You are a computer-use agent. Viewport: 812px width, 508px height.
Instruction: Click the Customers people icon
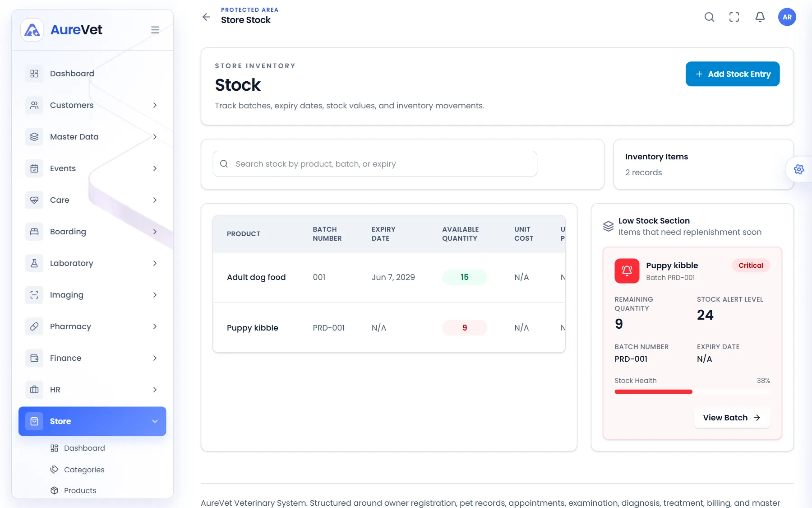point(34,105)
